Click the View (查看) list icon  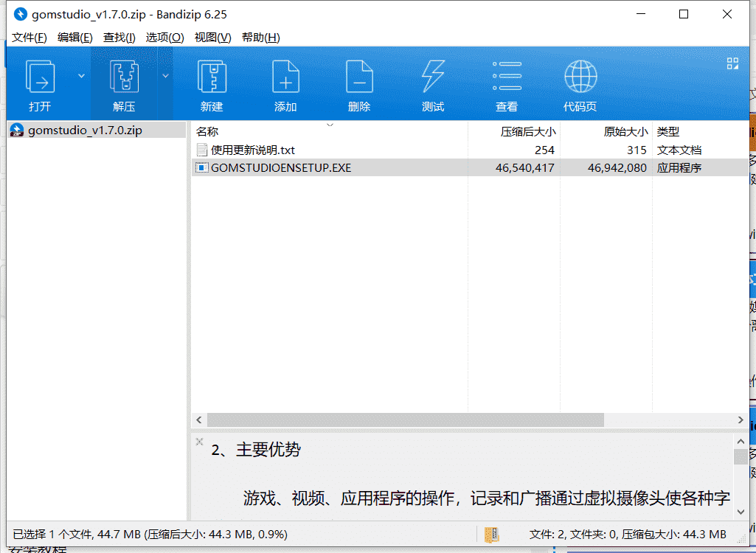tap(507, 76)
